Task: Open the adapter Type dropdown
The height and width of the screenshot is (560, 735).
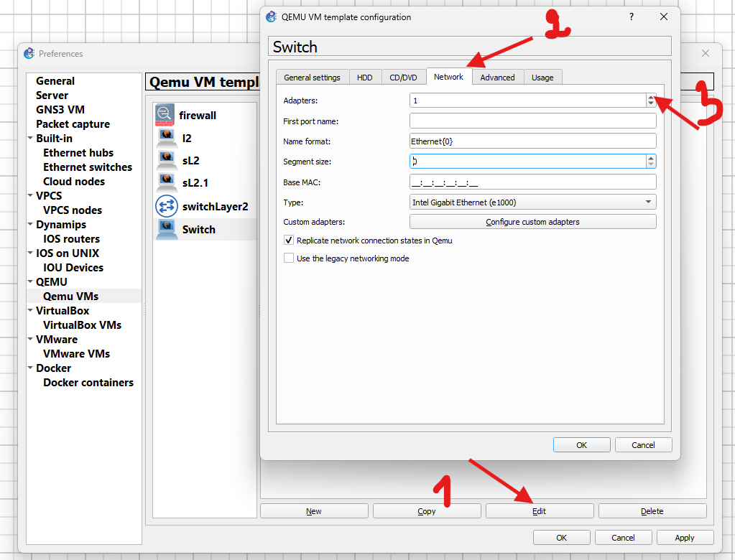Action: point(533,202)
